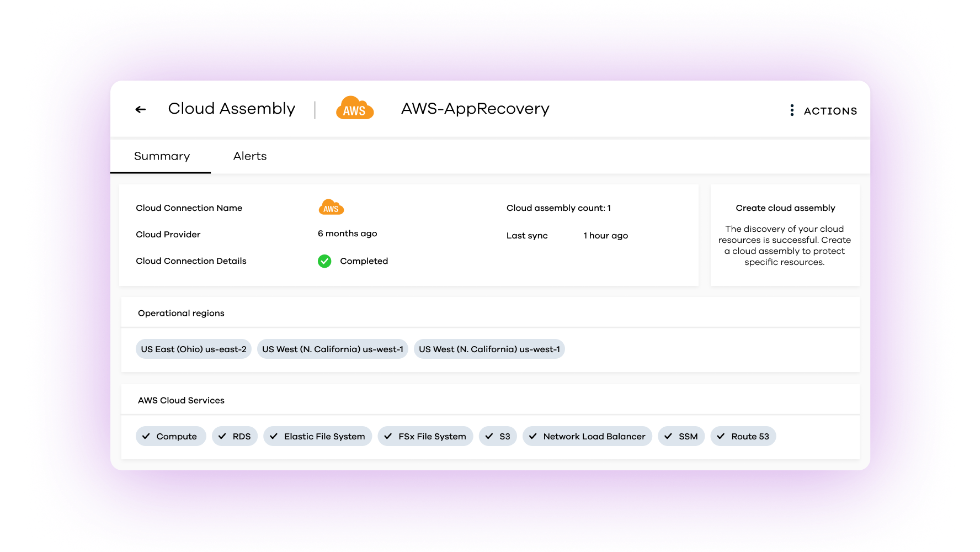Select the AWS Cloud Services heading
This screenshot has height=552, width=980.
[x=181, y=400]
